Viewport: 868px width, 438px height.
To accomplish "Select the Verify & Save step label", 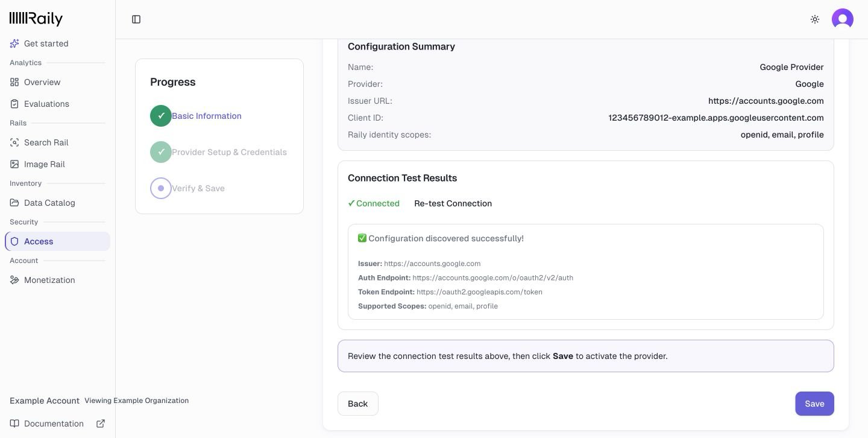I will (x=198, y=188).
